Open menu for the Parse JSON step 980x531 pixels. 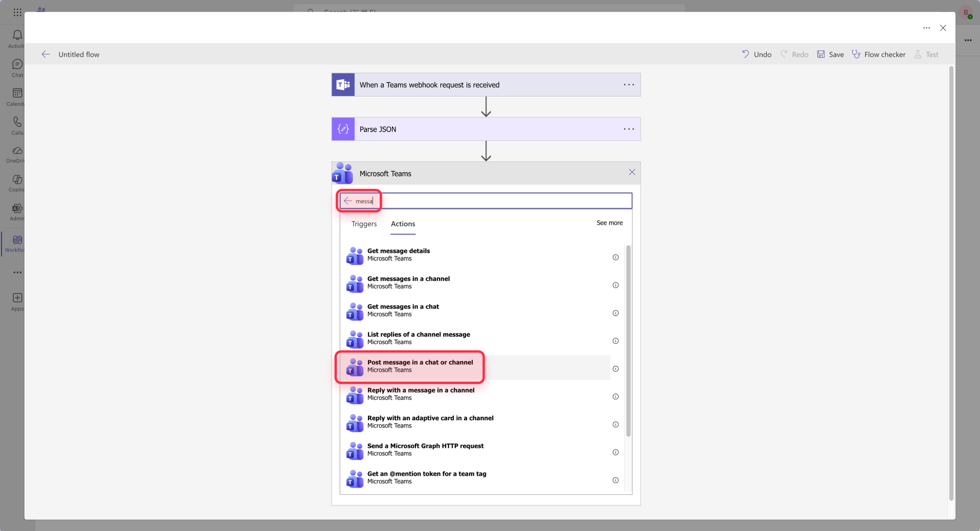coord(629,129)
